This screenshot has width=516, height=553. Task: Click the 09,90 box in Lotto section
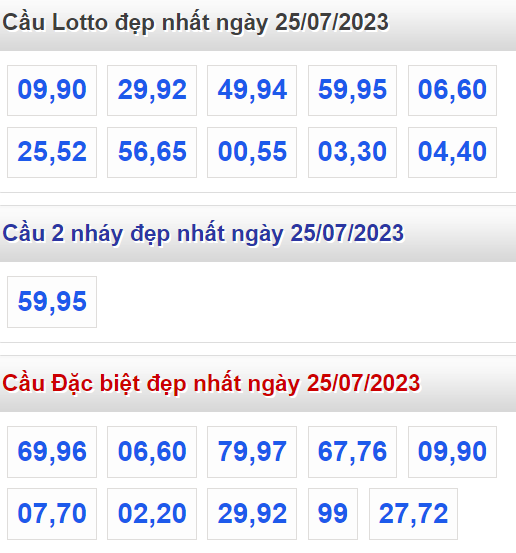click(52, 90)
